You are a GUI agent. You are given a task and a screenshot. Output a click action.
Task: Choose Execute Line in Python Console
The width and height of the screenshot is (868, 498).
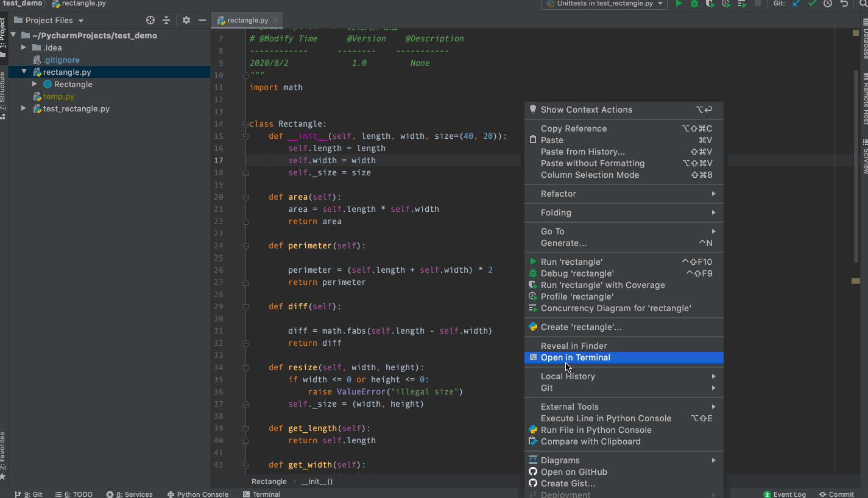click(x=624, y=418)
